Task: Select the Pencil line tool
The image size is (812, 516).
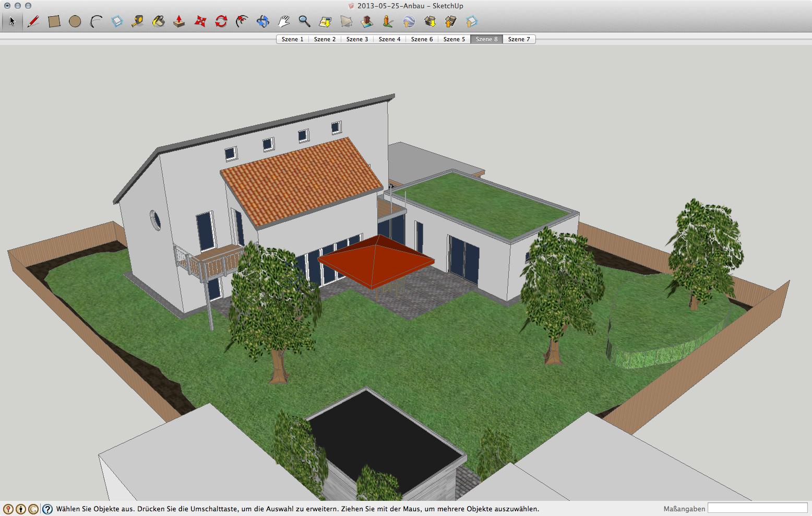Action: [x=33, y=21]
